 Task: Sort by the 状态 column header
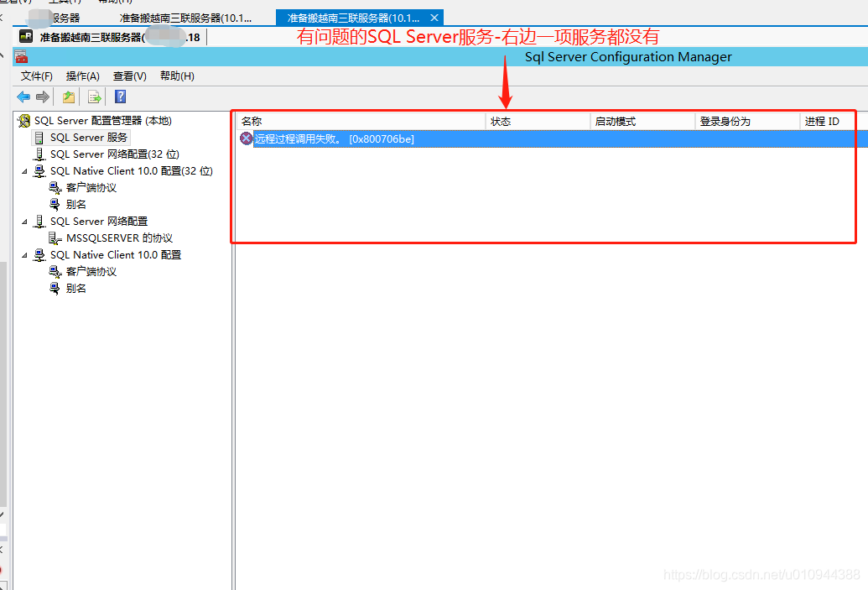[x=538, y=122]
